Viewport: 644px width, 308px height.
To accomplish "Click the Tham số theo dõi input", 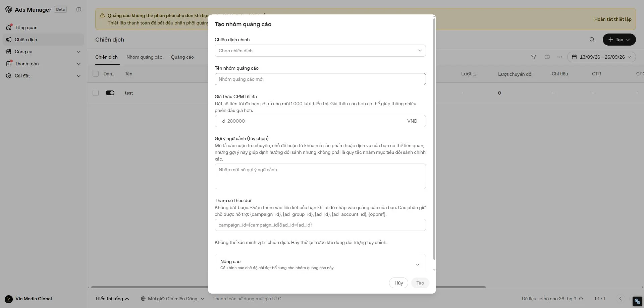I will point(320,225).
